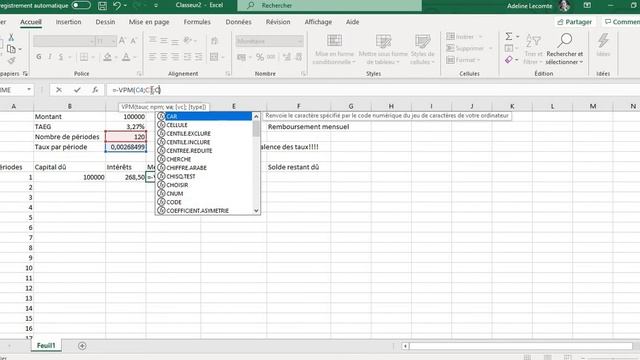Click the Undo arrow icon
Screen dimensions: 640x360
pos(117,5)
